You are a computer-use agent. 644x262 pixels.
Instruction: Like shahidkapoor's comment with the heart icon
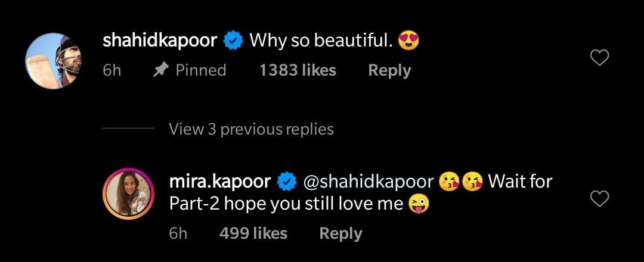(599, 58)
